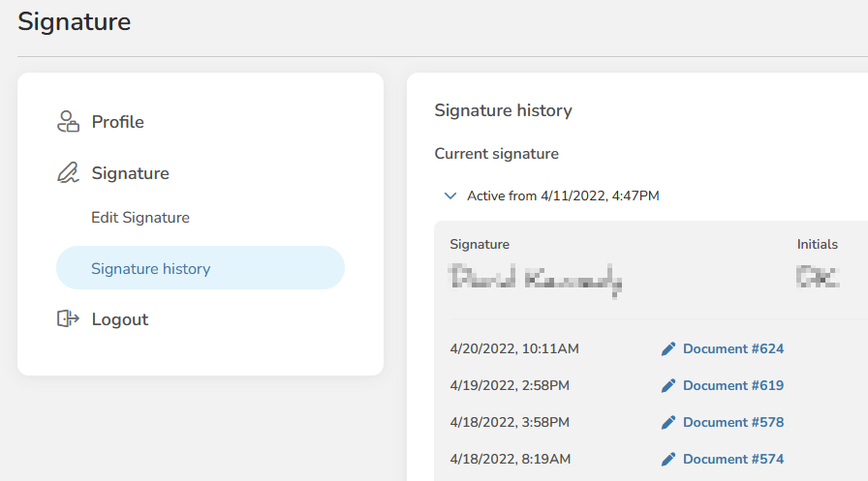This screenshot has width=868, height=481.
Task: Click pencil icon beside Document #624
Action: tap(667, 348)
